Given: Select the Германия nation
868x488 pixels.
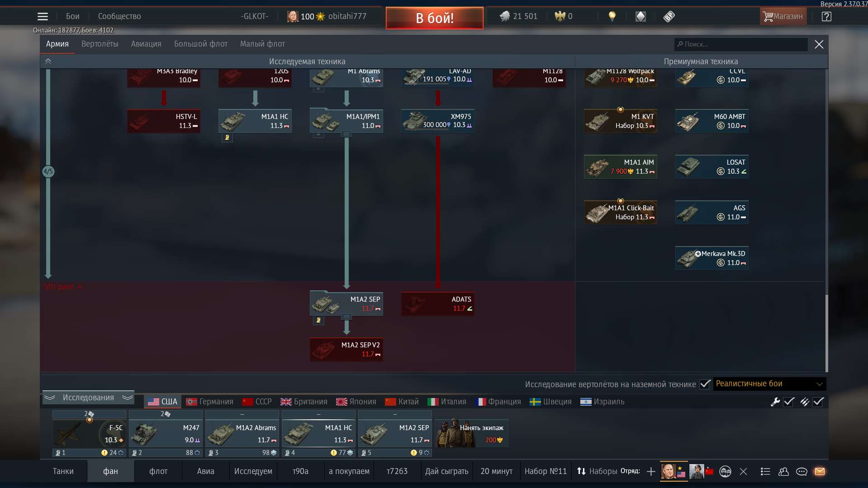Looking at the screenshot, I should (x=210, y=402).
